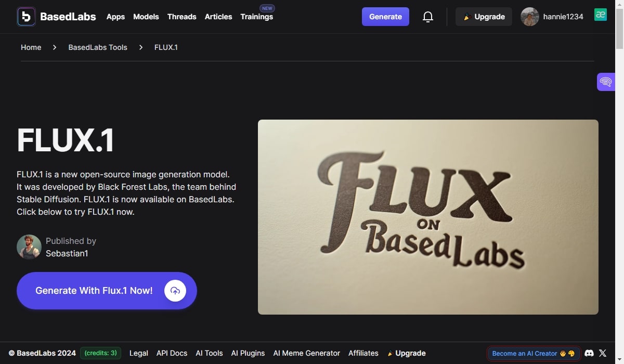Viewport: 624px width, 364px height.
Task: Open the notifications bell
Action: [427, 17]
